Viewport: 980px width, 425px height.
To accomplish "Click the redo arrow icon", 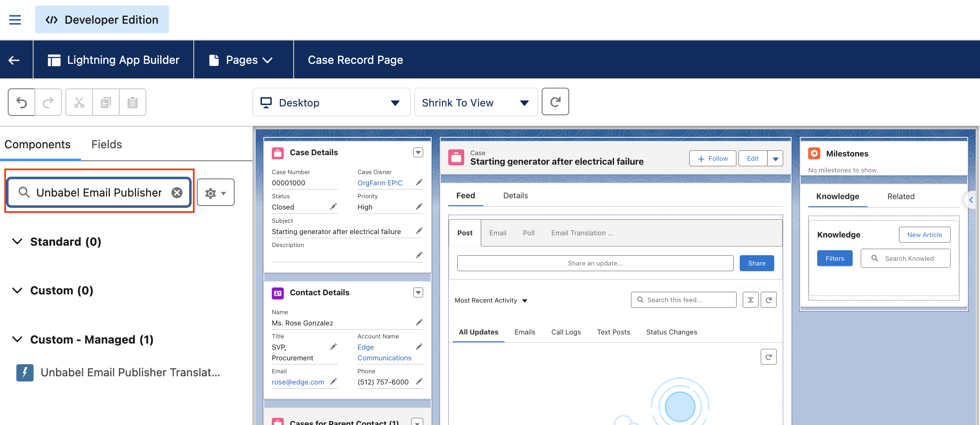I will [48, 102].
